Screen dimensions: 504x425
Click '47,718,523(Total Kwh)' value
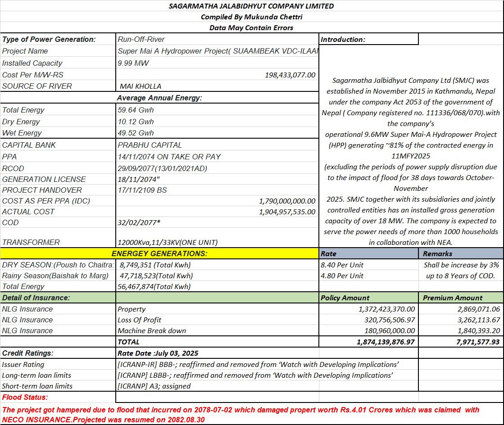pyautogui.click(x=156, y=276)
